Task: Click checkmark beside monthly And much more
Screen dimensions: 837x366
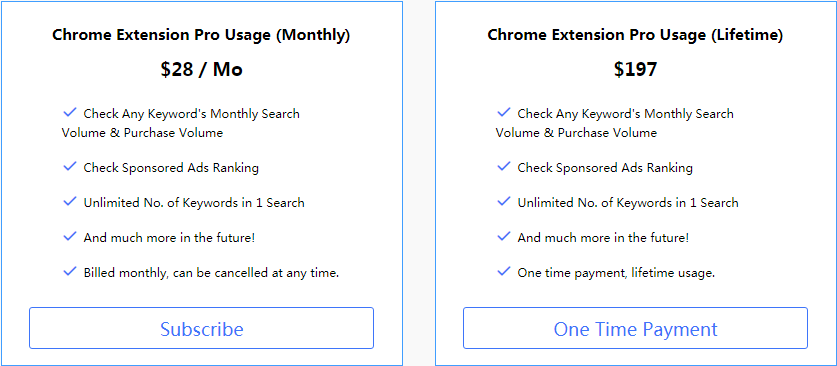Action: (x=70, y=236)
